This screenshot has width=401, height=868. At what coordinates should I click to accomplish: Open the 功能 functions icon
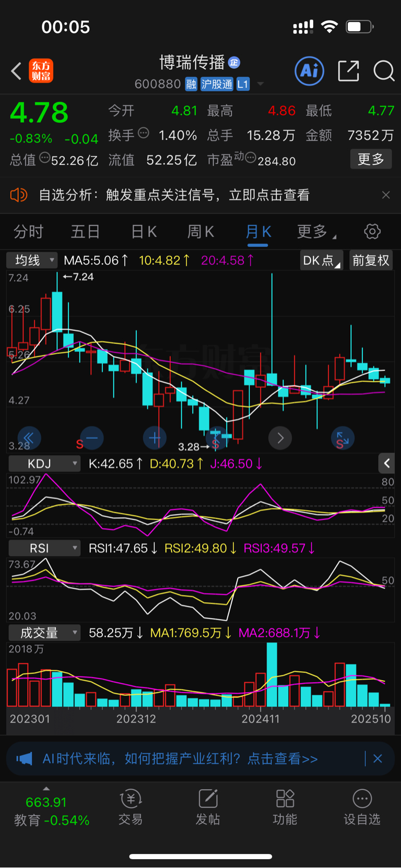tap(285, 807)
